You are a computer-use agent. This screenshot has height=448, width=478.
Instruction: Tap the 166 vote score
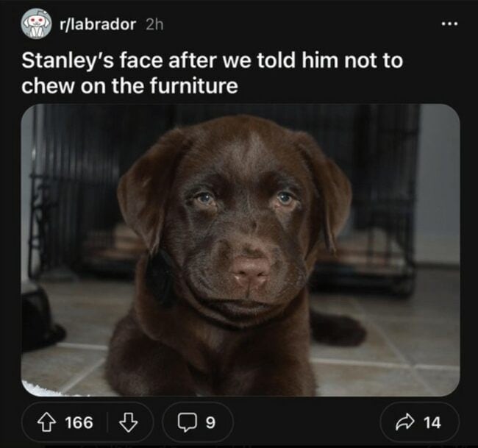tap(79, 423)
